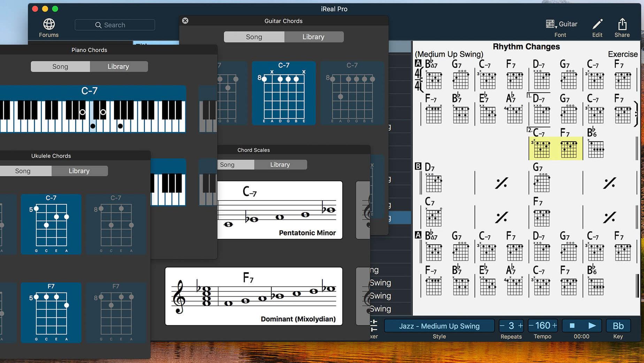644x363 pixels.
Task: Zoom the iReal Pro window with green button
Action: (x=55, y=9)
